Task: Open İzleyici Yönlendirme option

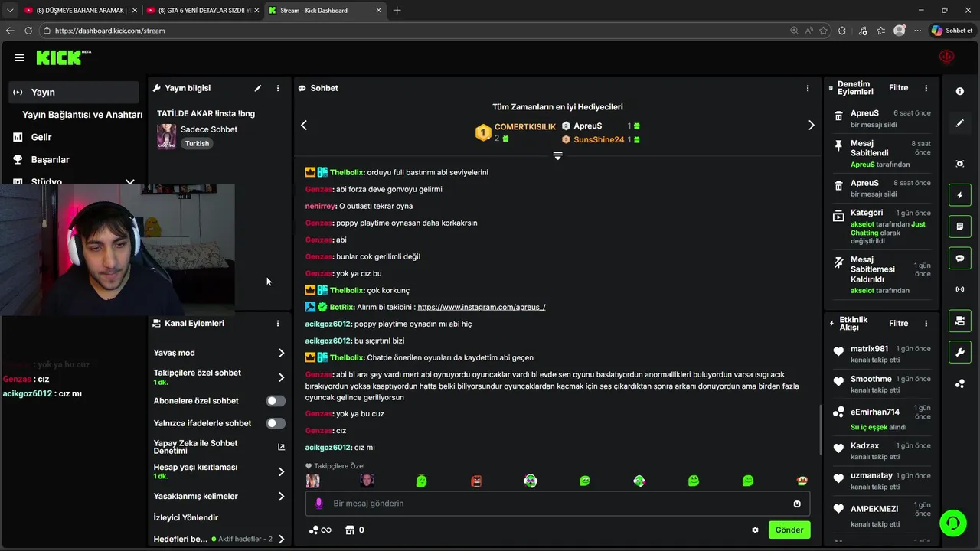Action: (x=186, y=517)
